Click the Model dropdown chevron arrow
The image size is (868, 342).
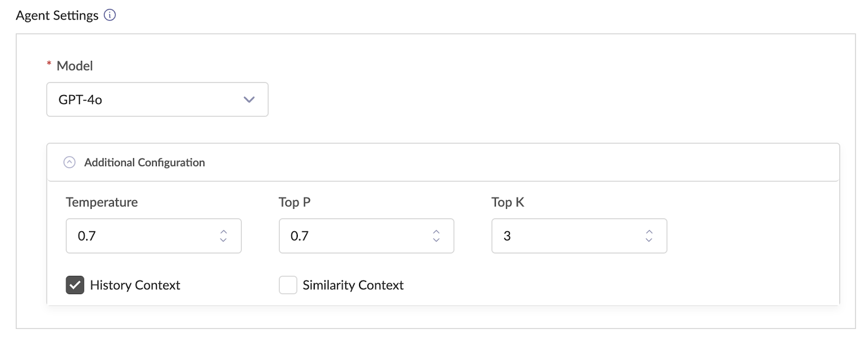pos(249,99)
